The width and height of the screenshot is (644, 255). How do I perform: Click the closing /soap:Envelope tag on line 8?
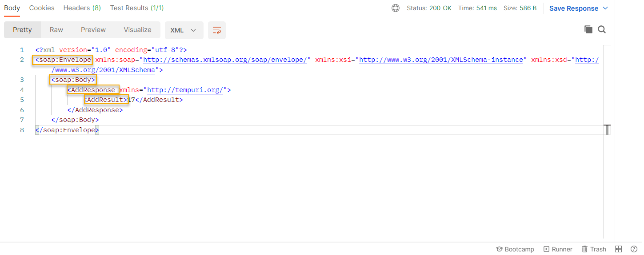point(67,130)
